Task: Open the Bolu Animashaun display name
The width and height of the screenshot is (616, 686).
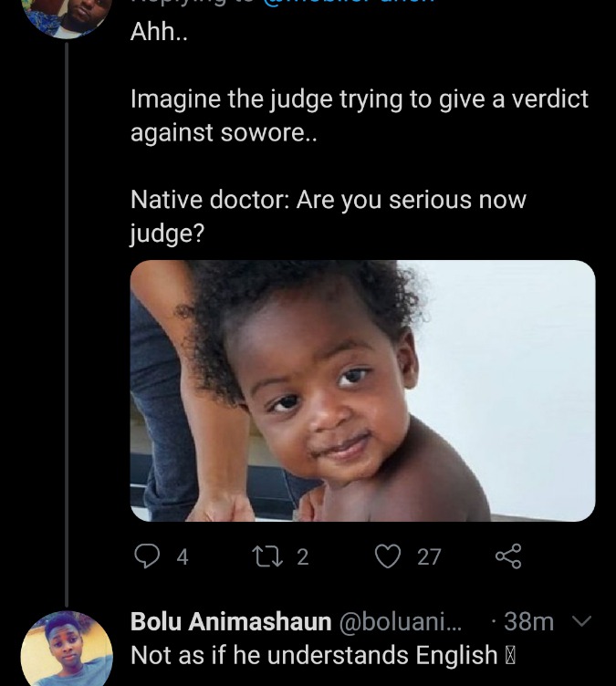Action: (231, 622)
